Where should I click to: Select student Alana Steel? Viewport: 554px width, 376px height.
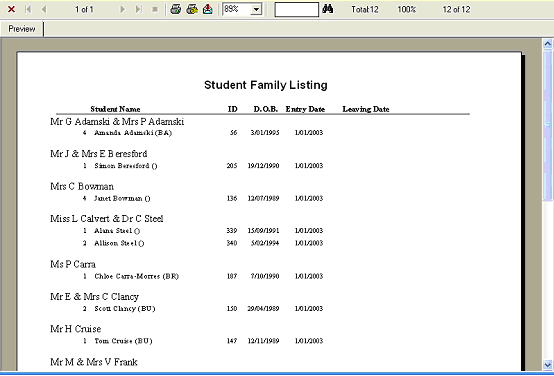[117, 231]
